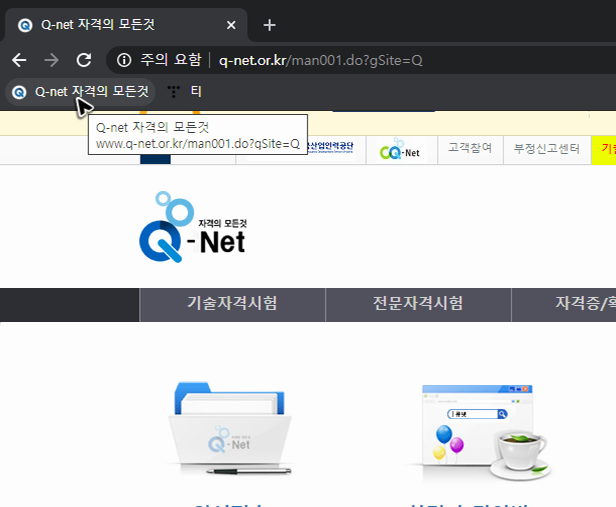This screenshot has height=507, width=616.
Task: Click the 주의 요함 security warning label
Action: tap(171, 60)
